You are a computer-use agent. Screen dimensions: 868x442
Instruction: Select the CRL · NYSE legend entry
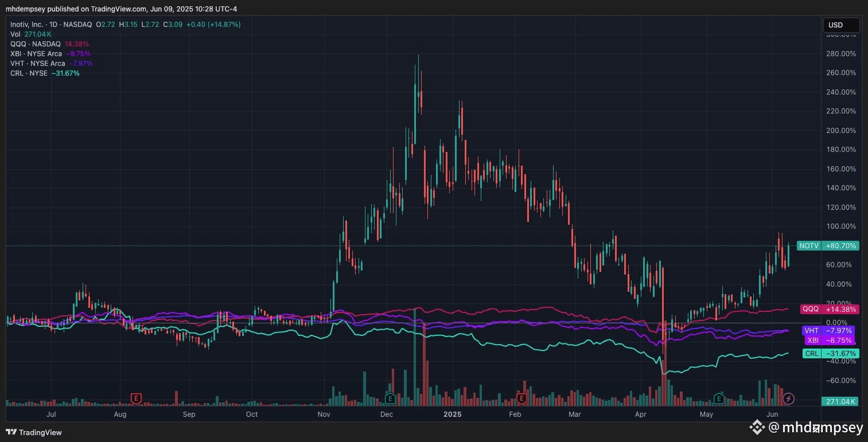point(29,73)
